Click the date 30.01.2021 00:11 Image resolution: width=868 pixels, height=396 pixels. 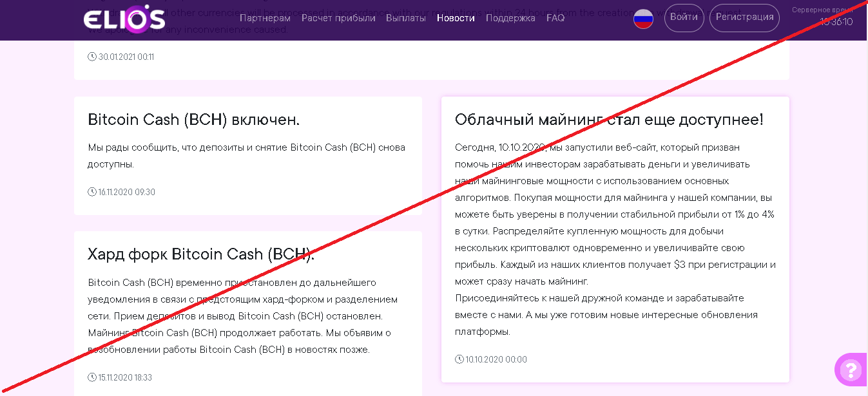pyautogui.click(x=126, y=57)
